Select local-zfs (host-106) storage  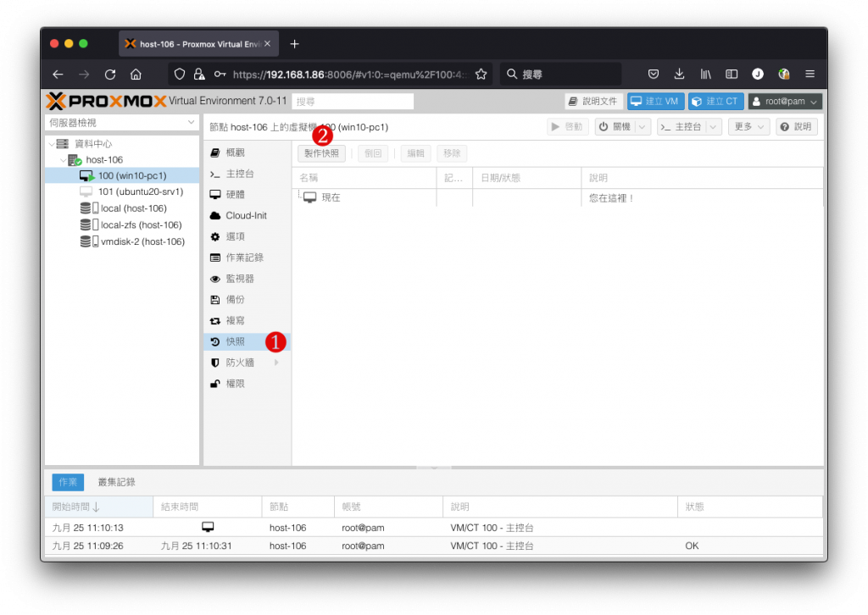coord(122,225)
